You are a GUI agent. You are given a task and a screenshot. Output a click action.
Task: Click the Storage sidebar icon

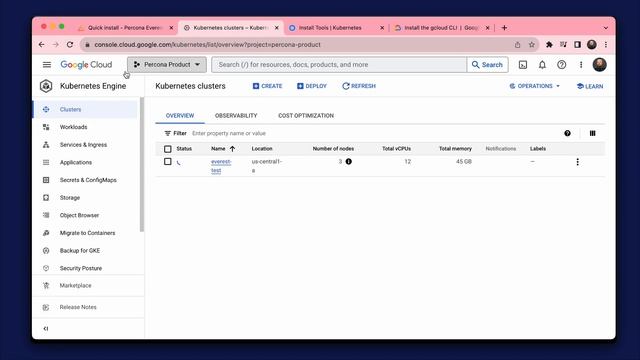point(46,198)
